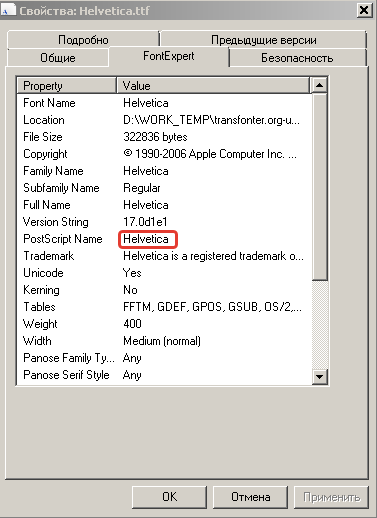This screenshot has width=377, height=518.
Task: Select the File Size row
Action: 164,137
